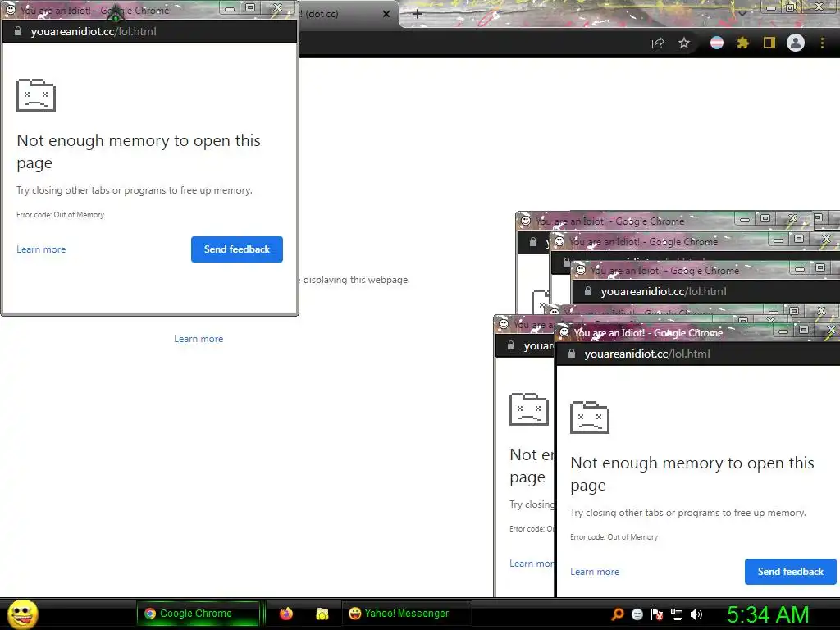840x630 pixels.
Task: Bookmark this page with the star icon
Action: [x=684, y=43]
